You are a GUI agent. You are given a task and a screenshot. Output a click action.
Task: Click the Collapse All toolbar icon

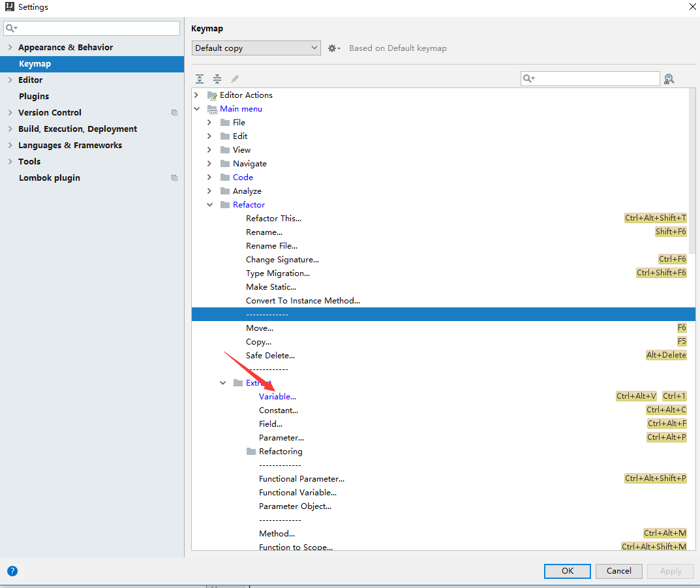(x=217, y=79)
